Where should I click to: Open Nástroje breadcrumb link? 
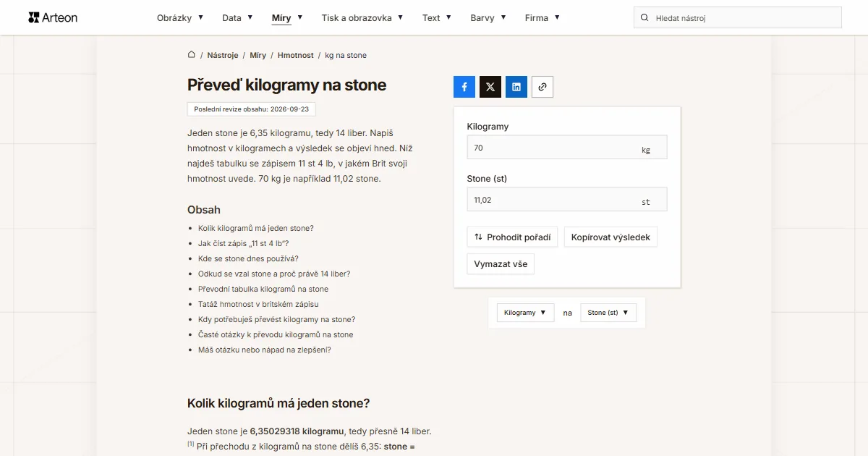pyautogui.click(x=223, y=55)
